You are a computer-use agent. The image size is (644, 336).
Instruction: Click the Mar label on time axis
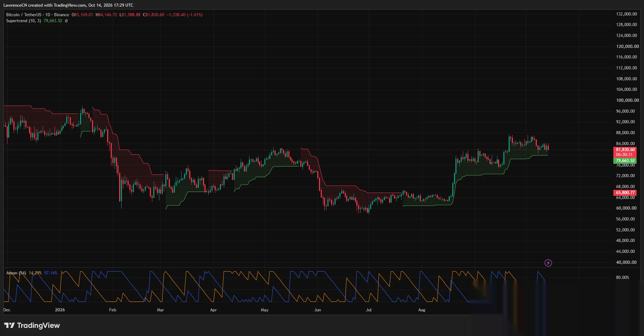tap(160, 310)
